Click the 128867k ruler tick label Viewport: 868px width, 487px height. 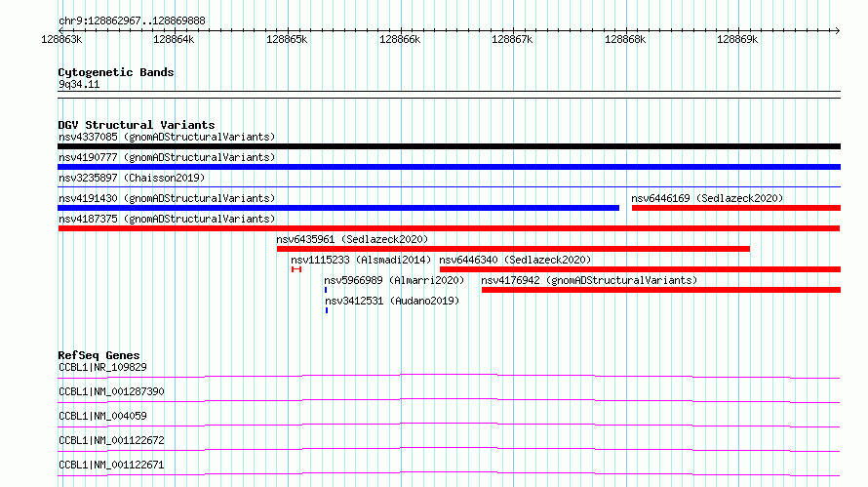(512, 39)
